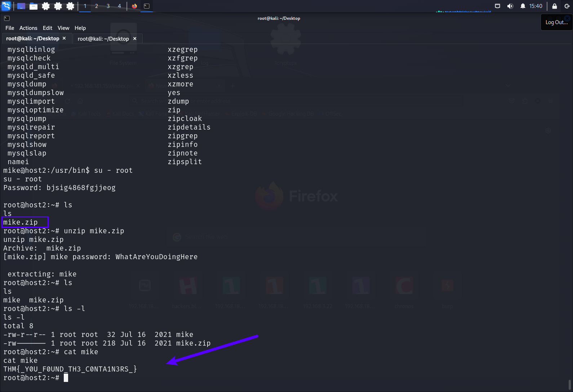
Task: Click the 'total 8' line
Action: [18, 326]
